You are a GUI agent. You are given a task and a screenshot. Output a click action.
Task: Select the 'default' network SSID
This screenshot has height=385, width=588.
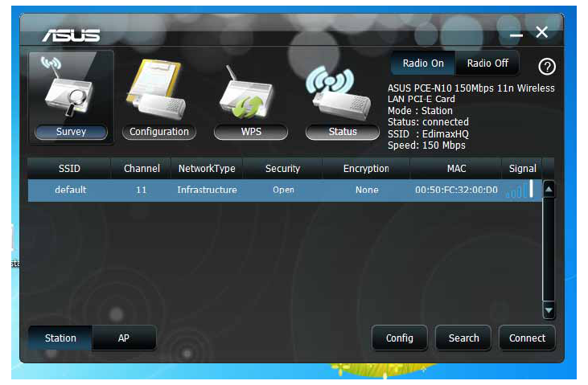tap(71, 190)
